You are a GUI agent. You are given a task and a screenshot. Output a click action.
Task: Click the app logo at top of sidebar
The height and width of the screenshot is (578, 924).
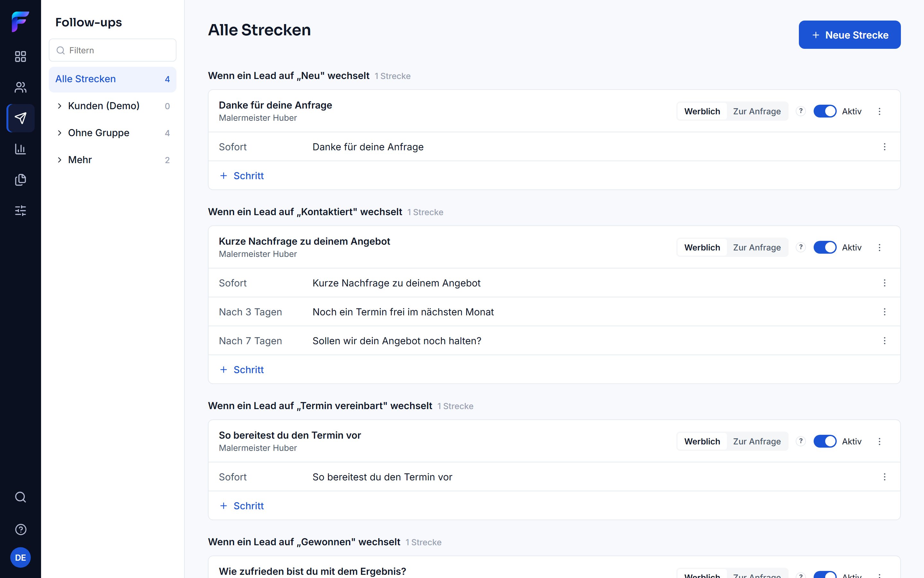(20, 22)
